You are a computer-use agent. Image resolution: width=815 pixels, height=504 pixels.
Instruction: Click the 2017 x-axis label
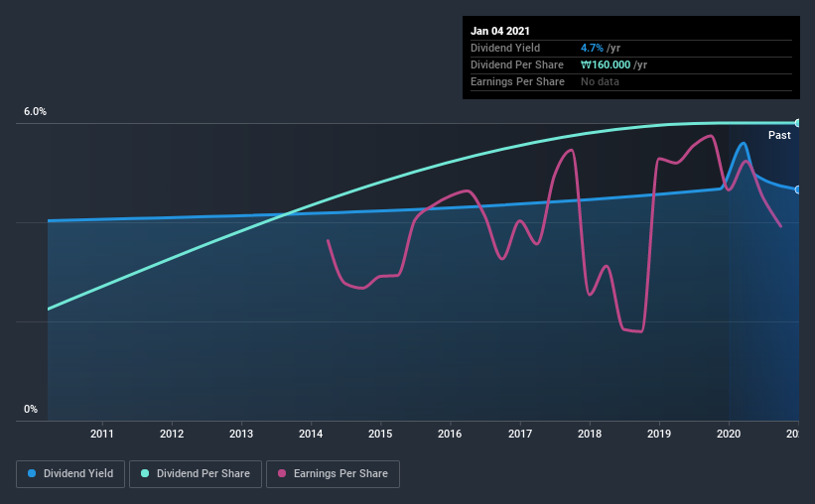[x=520, y=434]
